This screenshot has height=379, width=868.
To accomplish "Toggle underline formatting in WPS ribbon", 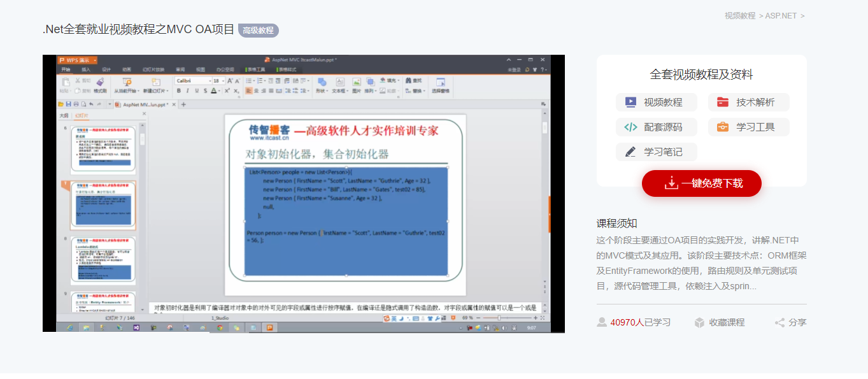I will pyautogui.click(x=196, y=90).
